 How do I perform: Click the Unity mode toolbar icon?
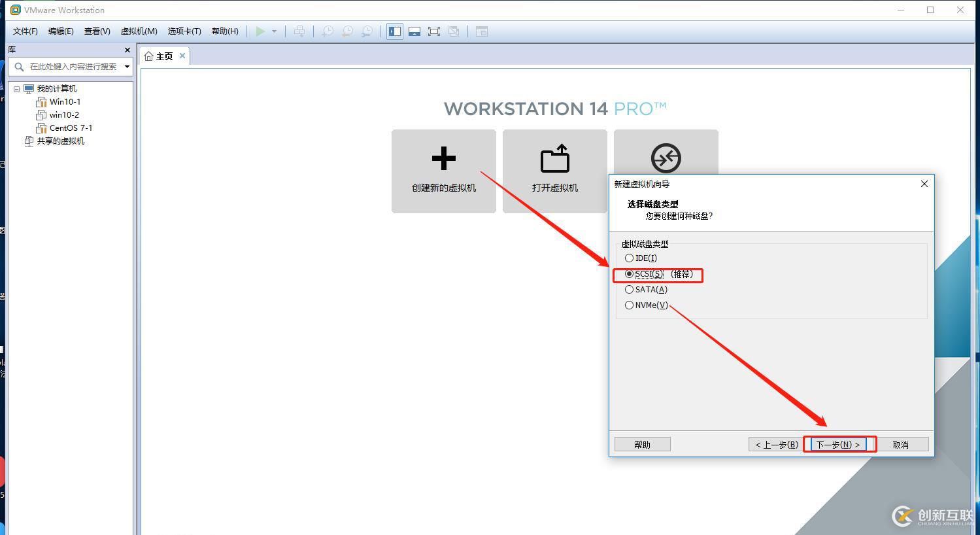(x=454, y=31)
